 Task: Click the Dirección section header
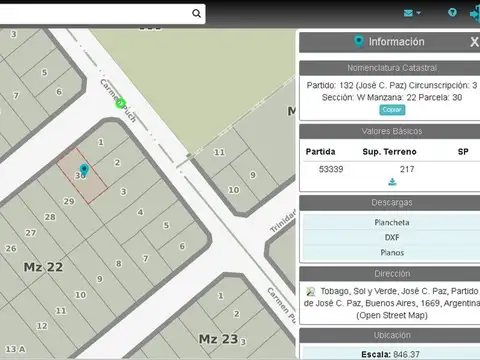point(392,274)
